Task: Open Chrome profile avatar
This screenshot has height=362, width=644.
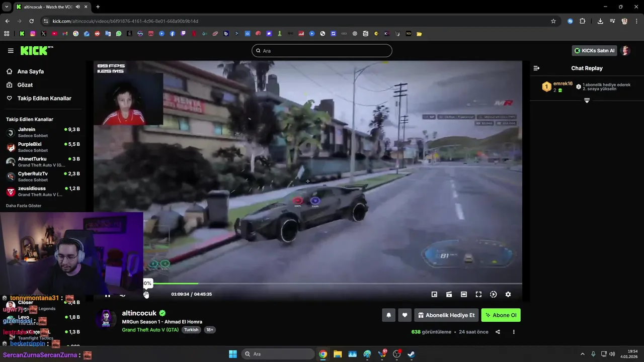Action: pos(624,21)
